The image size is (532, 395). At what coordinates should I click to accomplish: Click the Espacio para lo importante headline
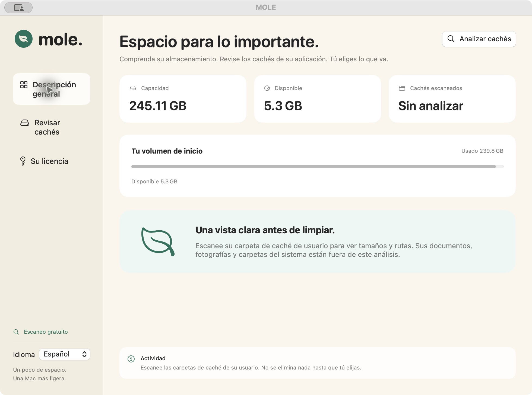click(219, 42)
